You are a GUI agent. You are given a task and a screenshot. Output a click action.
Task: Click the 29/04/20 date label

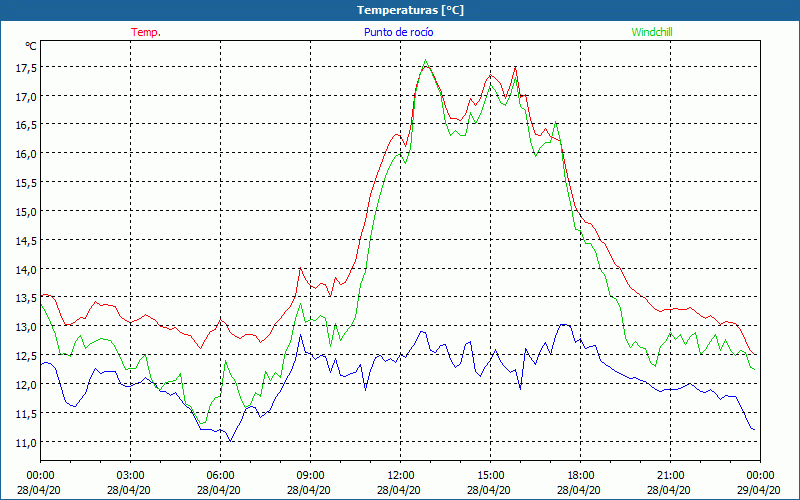click(x=759, y=490)
